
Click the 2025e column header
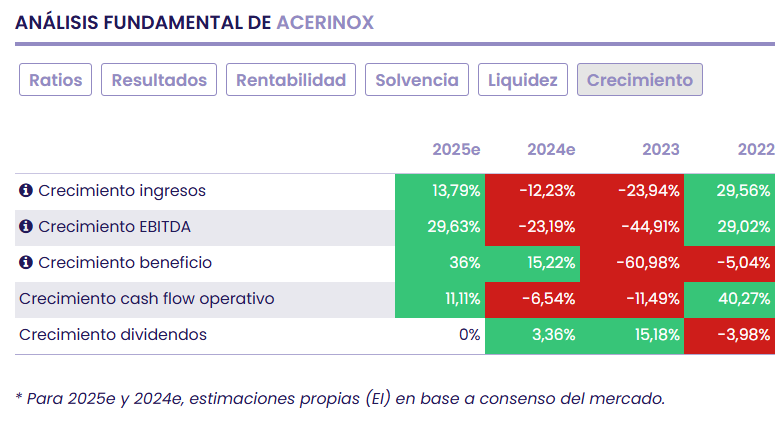(456, 150)
